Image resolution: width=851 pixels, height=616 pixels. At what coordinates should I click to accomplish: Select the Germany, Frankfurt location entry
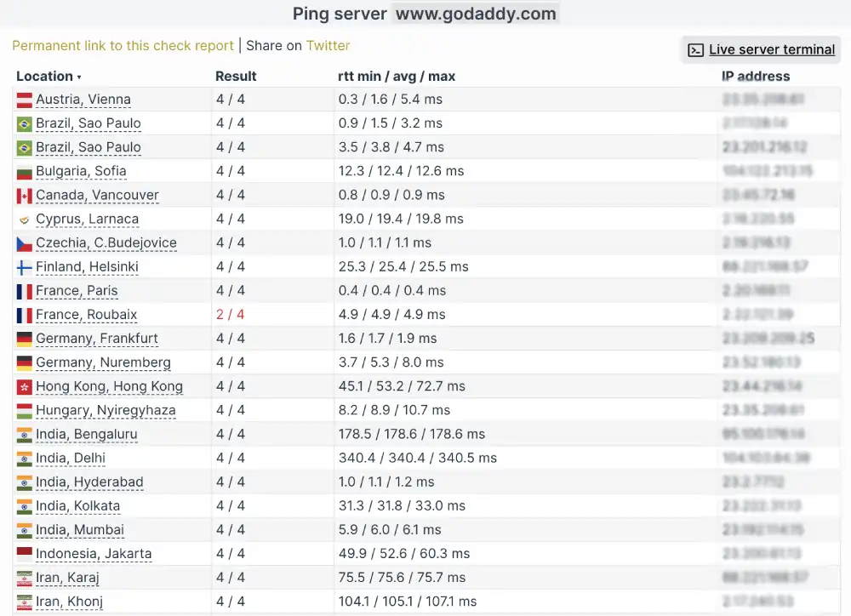[96, 339]
